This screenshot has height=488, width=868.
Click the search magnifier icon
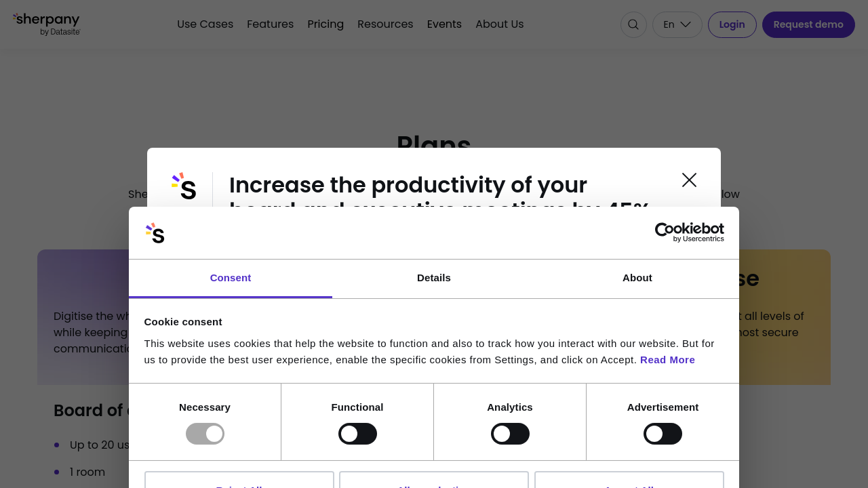point(633,25)
